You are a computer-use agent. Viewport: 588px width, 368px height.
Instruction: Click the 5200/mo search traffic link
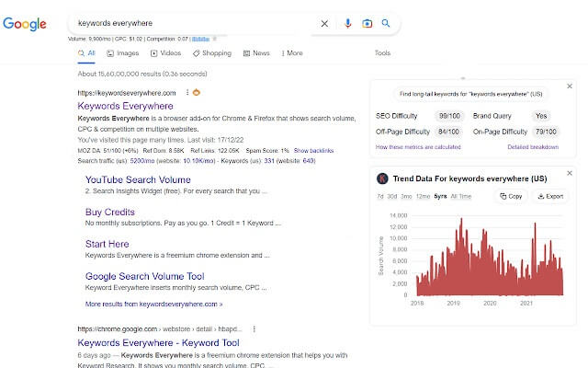point(142,161)
